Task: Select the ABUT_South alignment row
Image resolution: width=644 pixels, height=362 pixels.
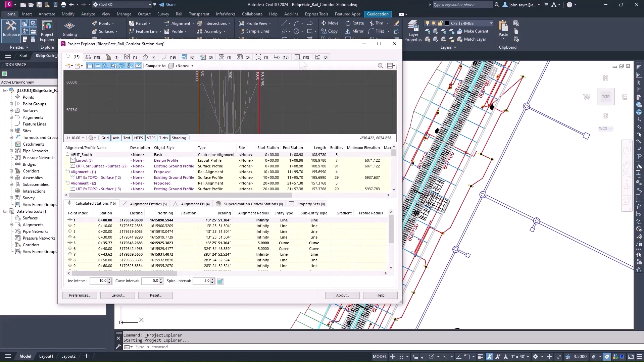Action: (228, 155)
